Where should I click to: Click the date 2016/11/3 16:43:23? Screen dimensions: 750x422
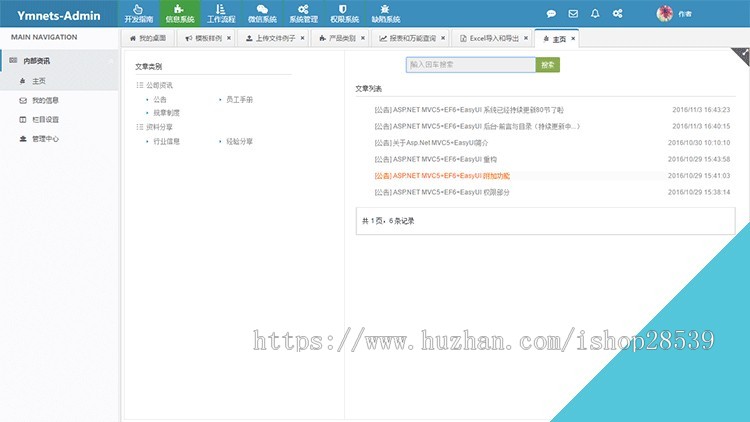701,110
